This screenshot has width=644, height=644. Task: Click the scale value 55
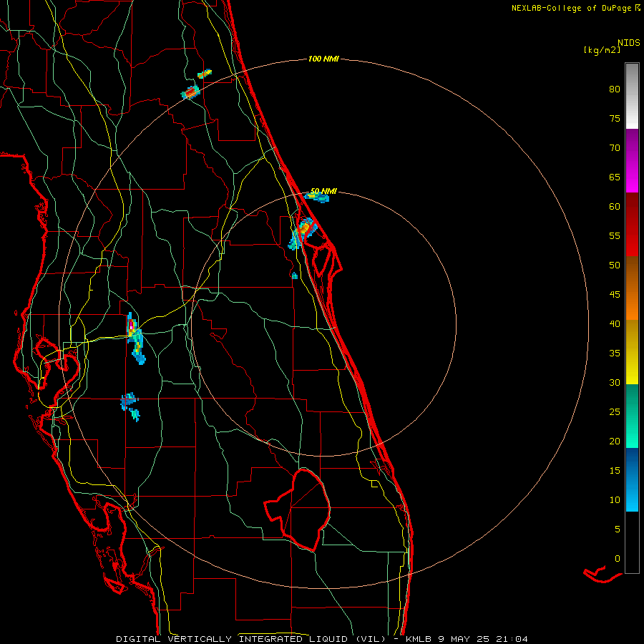pyautogui.click(x=615, y=235)
